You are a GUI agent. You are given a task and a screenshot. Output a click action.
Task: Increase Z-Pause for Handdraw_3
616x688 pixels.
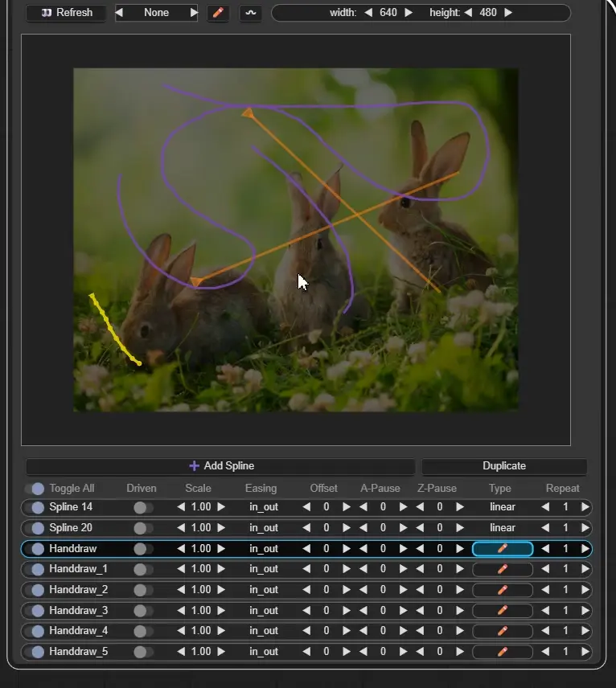point(460,610)
